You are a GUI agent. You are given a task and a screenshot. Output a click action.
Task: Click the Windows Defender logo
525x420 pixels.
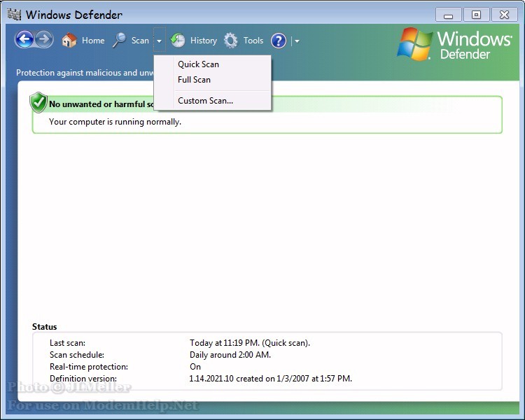455,45
